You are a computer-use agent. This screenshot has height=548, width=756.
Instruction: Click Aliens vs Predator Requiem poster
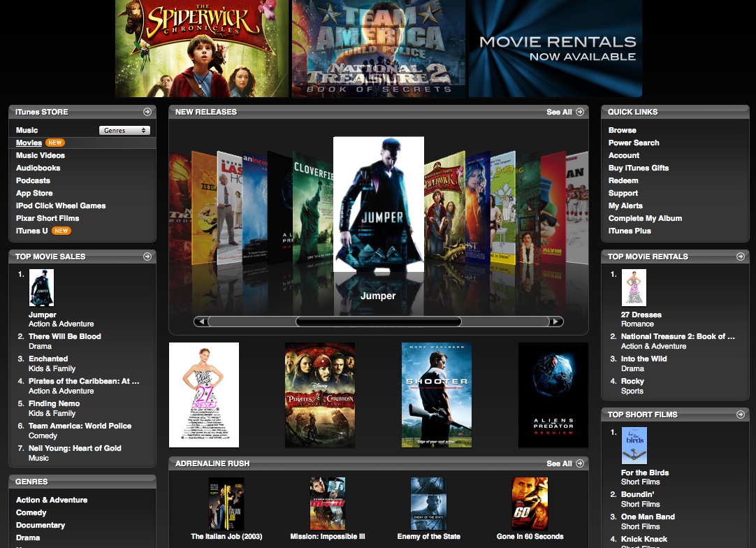point(553,395)
